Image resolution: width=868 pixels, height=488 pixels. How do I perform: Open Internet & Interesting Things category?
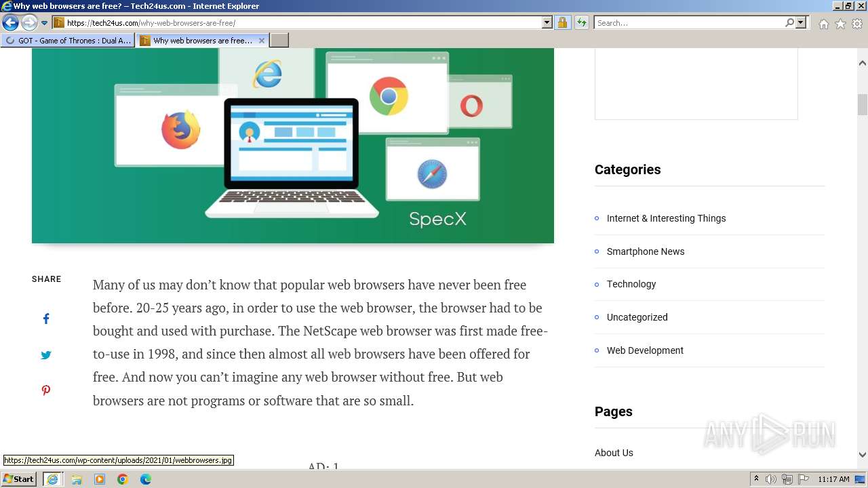(x=666, y=218)
